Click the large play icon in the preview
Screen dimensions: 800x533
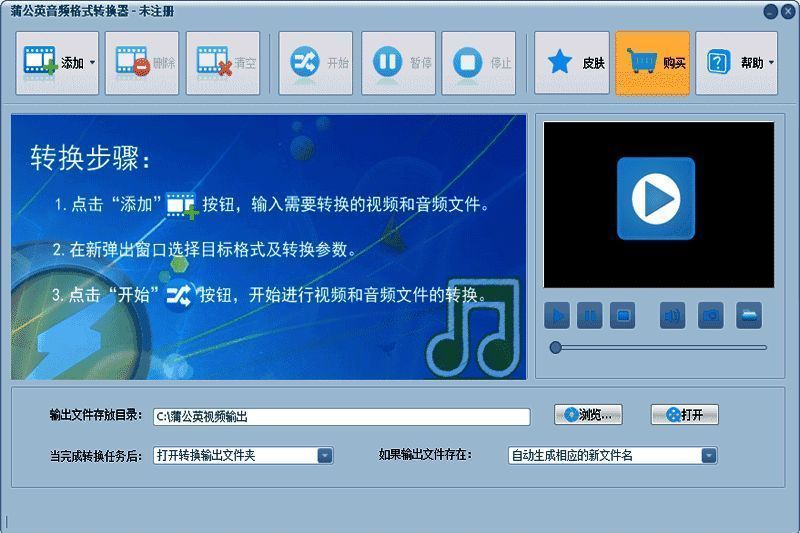click(x=656, y=199)
